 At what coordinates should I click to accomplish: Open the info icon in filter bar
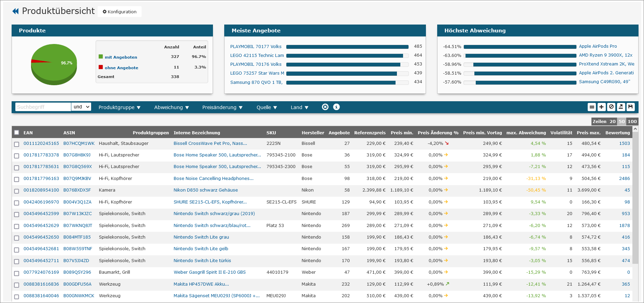point(336,107)
